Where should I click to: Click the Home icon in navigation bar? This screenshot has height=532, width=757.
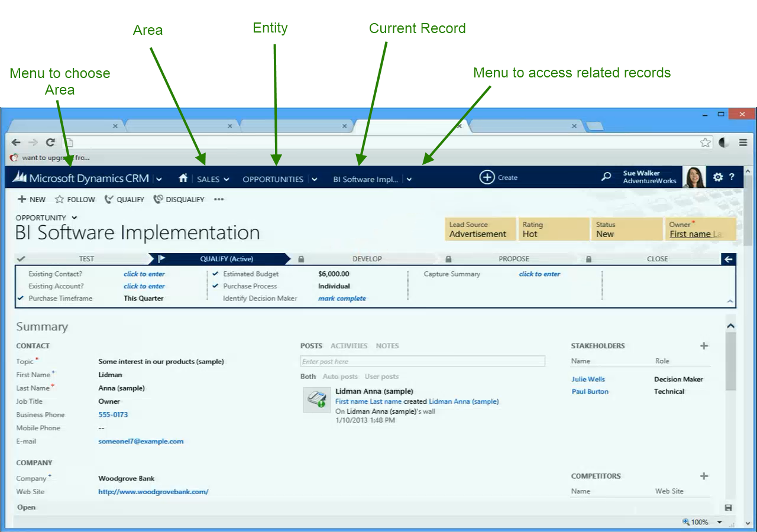coord(183,178)
